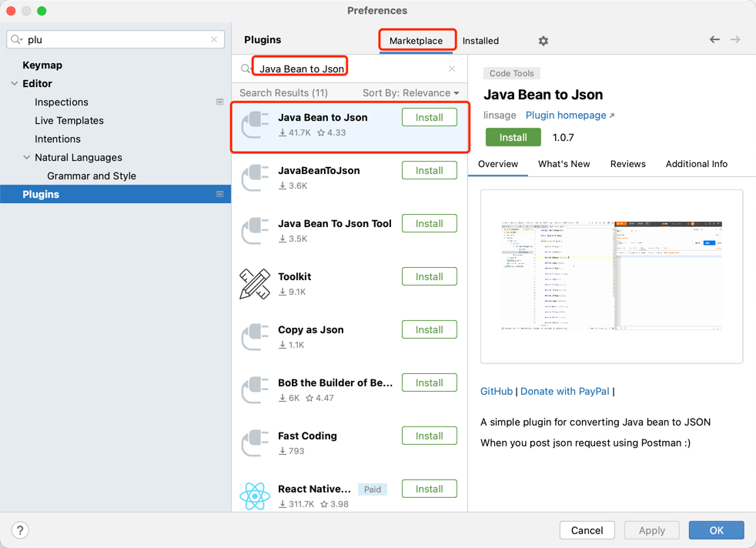Click the React Native atom icon
This screenshot has width=756, height=548.
(x=255, y=496)
